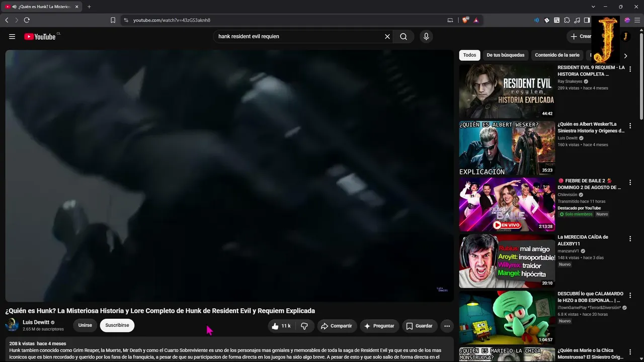Clear the search box text

point(387,36)
